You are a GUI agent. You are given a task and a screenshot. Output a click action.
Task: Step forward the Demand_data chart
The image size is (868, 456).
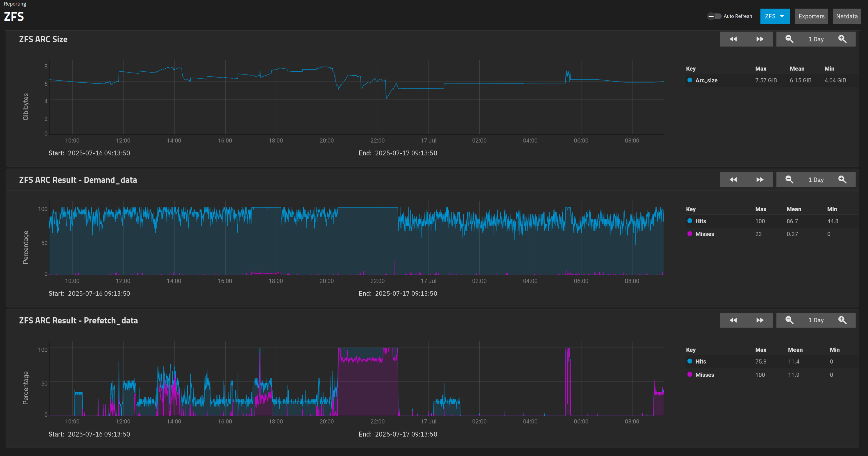point(759,180)
